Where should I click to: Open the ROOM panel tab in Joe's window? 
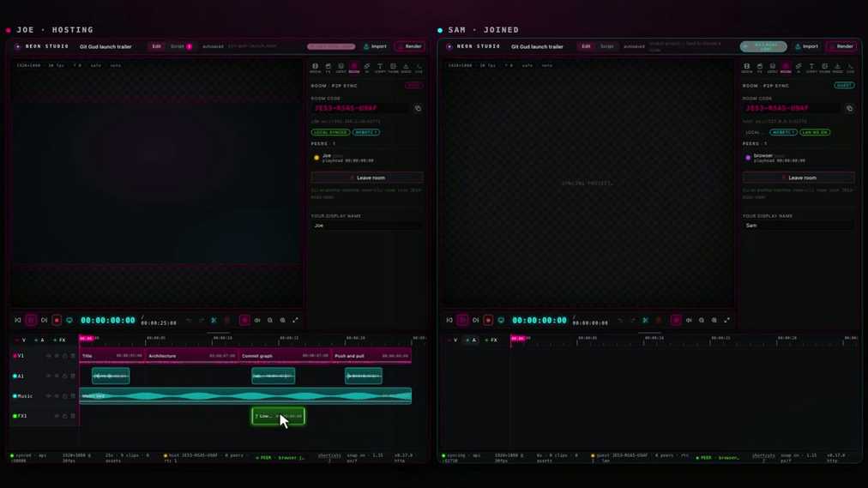click(x=353, y=68)
